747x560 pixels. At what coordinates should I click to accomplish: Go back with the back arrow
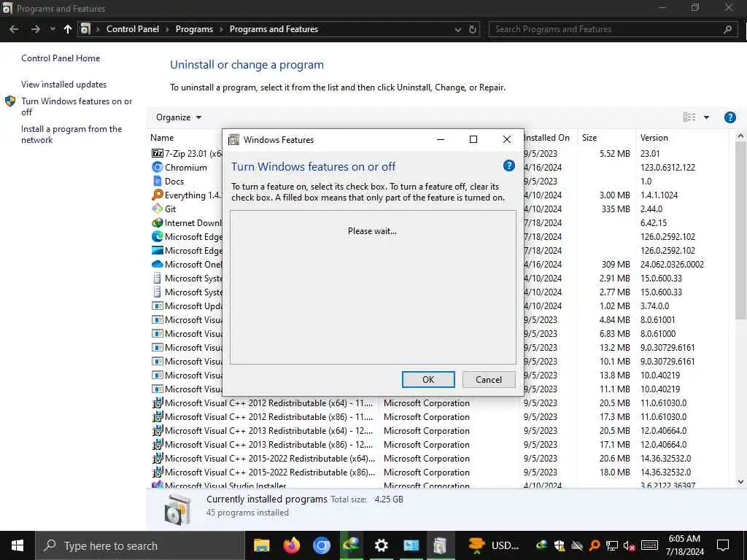[x=15, y=29]
